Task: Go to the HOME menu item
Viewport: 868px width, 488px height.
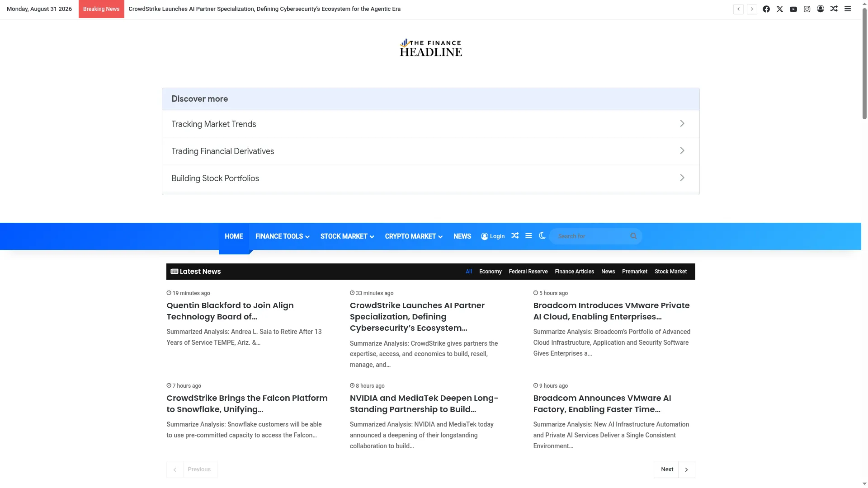Action: point(234,236)
